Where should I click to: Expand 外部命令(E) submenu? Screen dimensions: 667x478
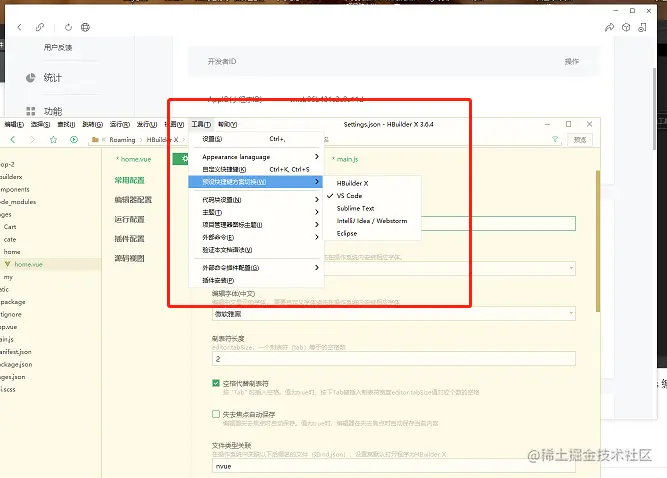(256, 237)
